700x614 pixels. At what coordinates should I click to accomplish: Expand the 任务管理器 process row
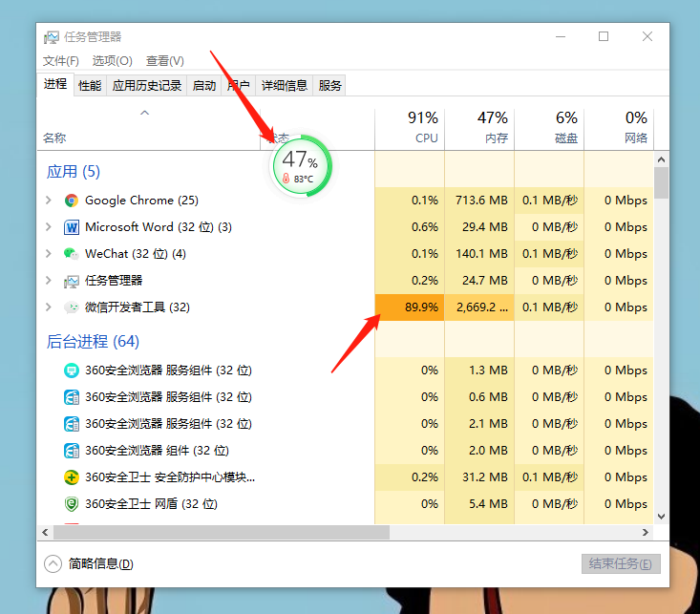(48, 281)
